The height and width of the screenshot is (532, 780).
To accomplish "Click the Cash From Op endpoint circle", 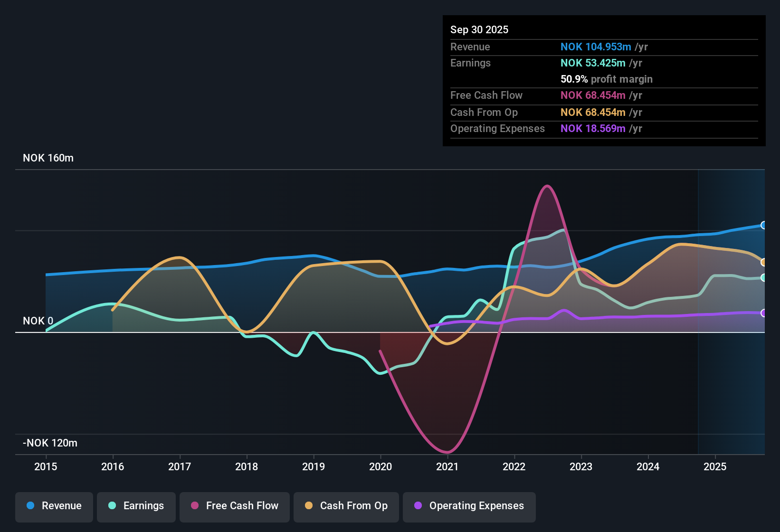I will click(763, 262).
